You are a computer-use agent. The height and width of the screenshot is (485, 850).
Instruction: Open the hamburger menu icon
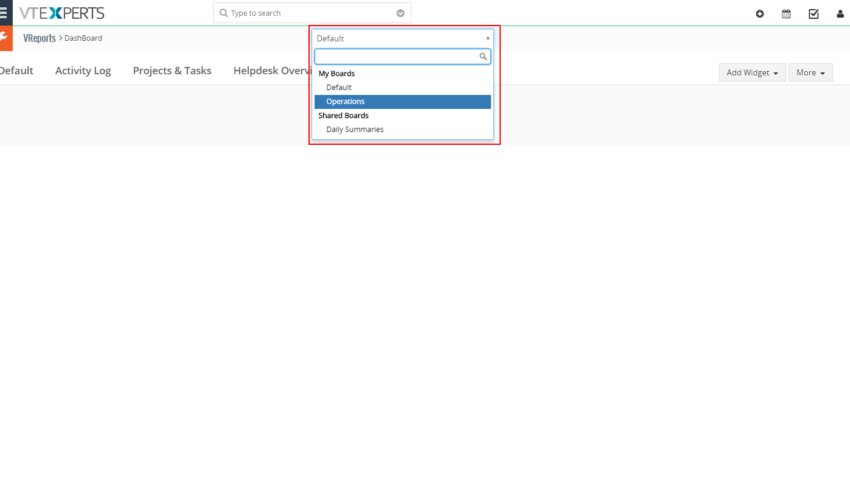point(4,12)
